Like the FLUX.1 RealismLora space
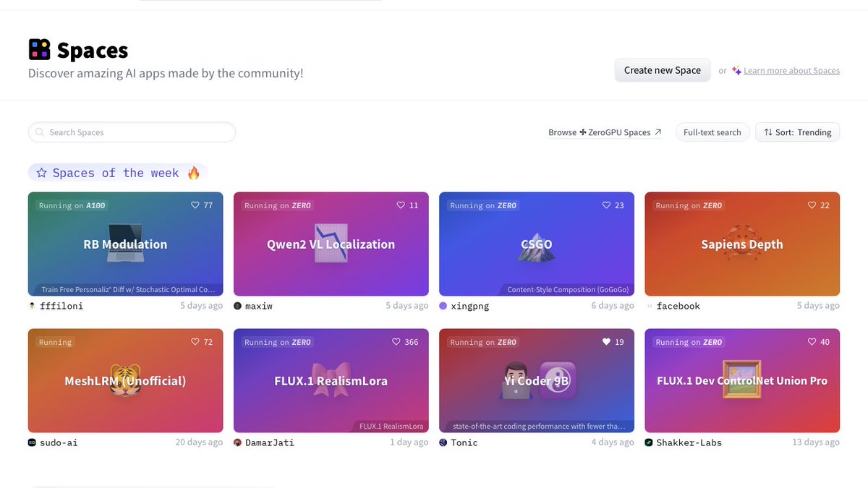Viewport: 868px width, 488px height. [x=396, y=342]
